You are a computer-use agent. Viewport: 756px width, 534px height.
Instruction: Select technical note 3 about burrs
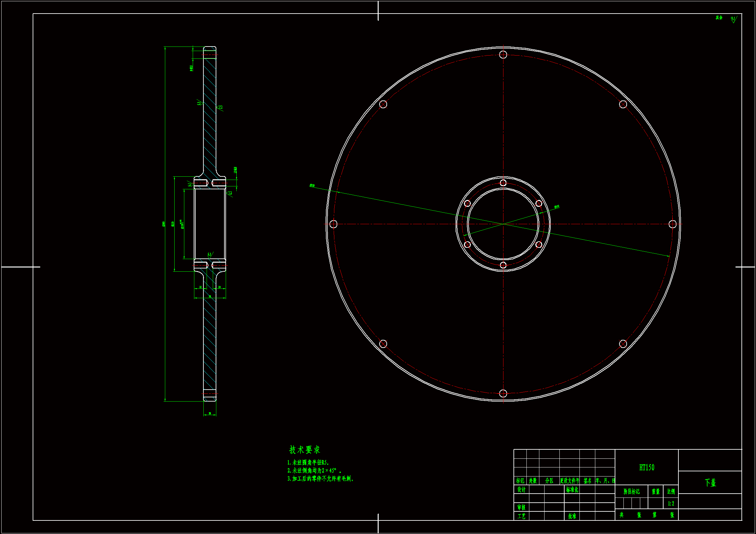[x=320, y=479]
